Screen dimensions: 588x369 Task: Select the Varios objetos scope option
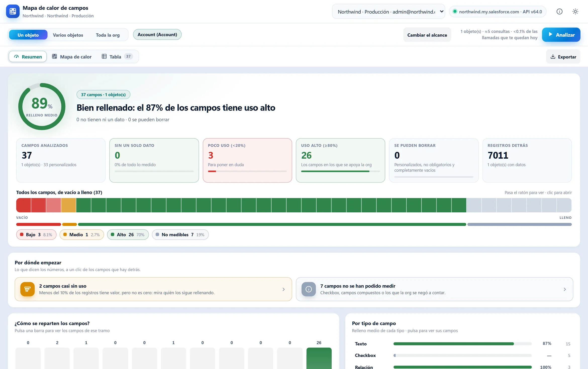pyautogui.click(x=68, y=35)
